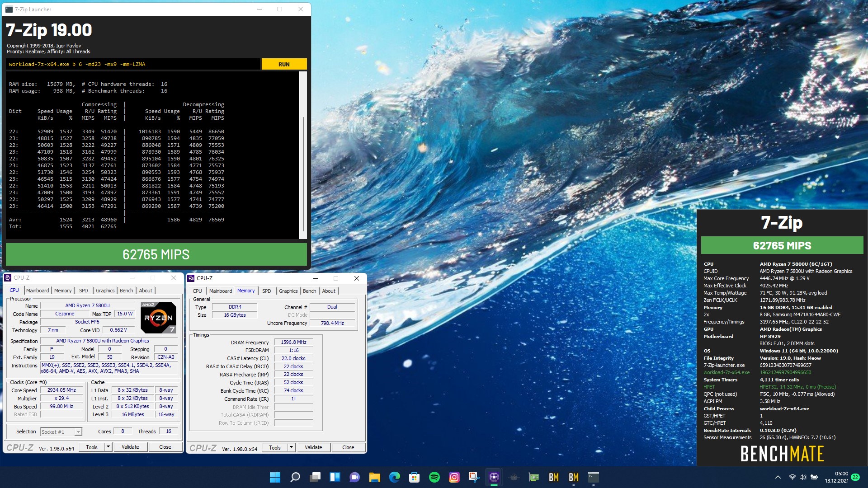Open the clock showing 05:00
The height and width of the screenshot is (488, 868).
(837, 477)
